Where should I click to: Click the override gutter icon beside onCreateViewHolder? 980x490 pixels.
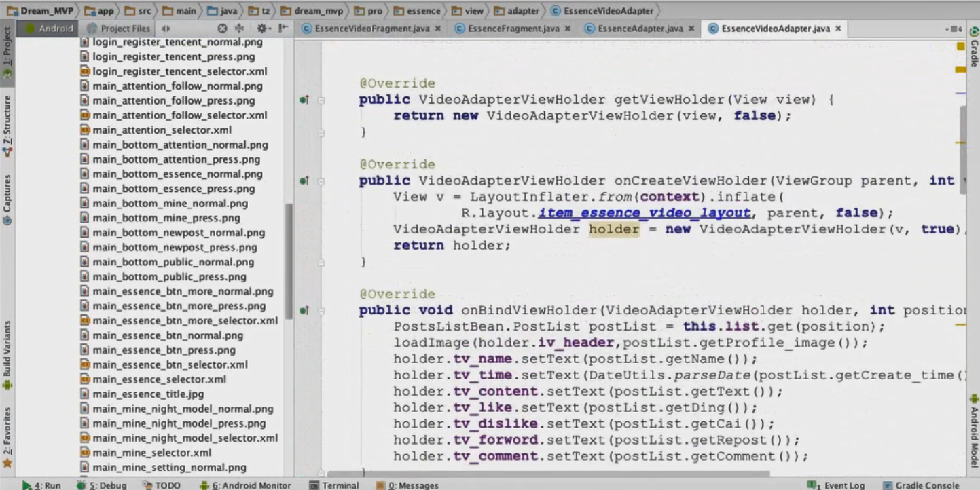tap(304, 181)
